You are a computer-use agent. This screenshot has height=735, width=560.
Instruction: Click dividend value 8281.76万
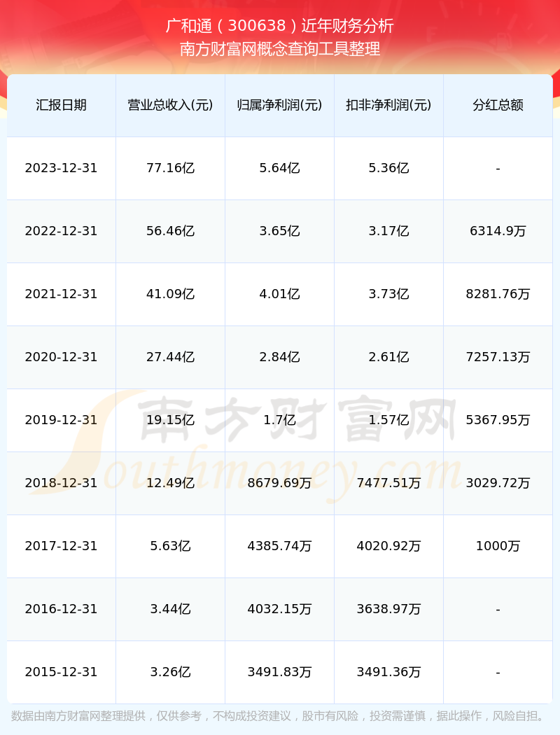tap(498, 294)
